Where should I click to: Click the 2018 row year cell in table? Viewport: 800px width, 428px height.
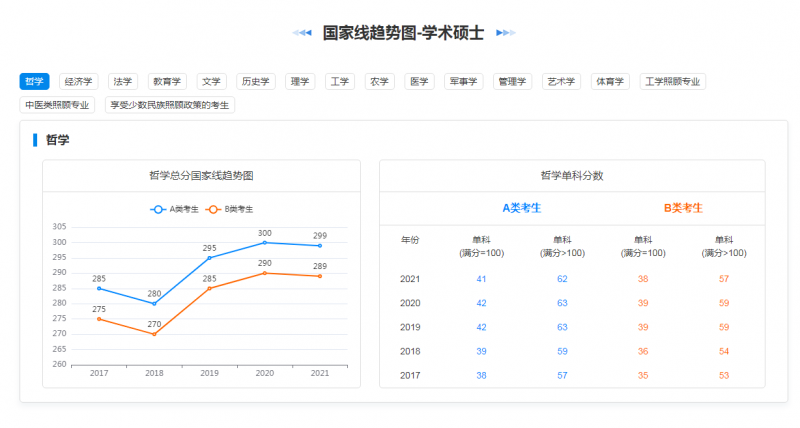pos(410,351)
